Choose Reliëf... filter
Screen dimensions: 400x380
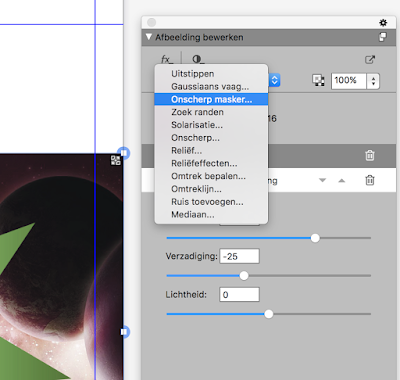[x=211, y=150]
